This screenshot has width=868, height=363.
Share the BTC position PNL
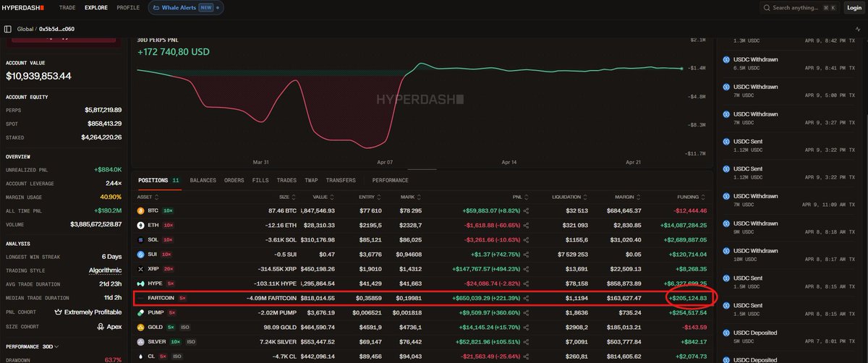pyautogui.click(x=526, y=210)
